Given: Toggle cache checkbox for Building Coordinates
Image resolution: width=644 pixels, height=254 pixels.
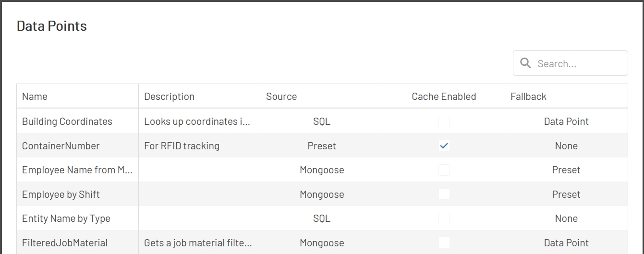Looking at the screenshot, I should pos(444,121).
